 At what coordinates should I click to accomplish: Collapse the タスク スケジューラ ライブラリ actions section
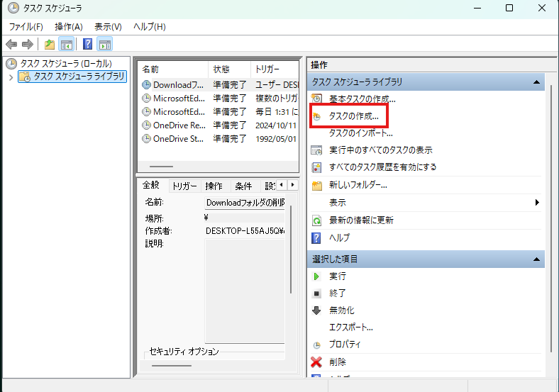click(x=536, y=82)
